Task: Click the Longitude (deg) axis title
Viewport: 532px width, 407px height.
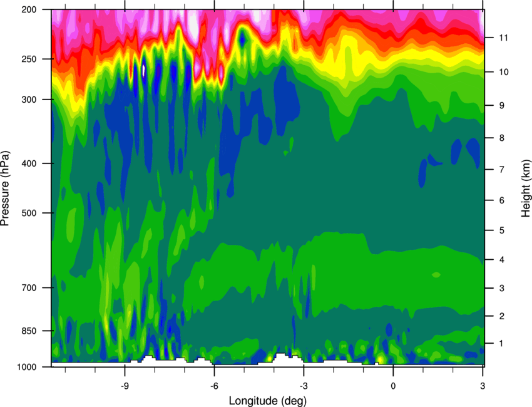Action: tap(268, 401)
